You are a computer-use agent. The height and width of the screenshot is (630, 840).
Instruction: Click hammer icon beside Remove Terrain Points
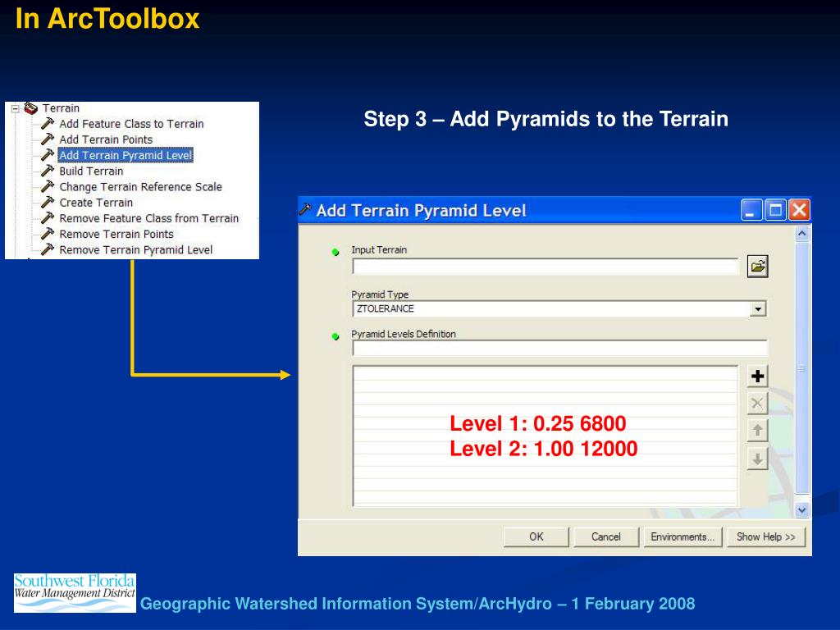(48, 234)
